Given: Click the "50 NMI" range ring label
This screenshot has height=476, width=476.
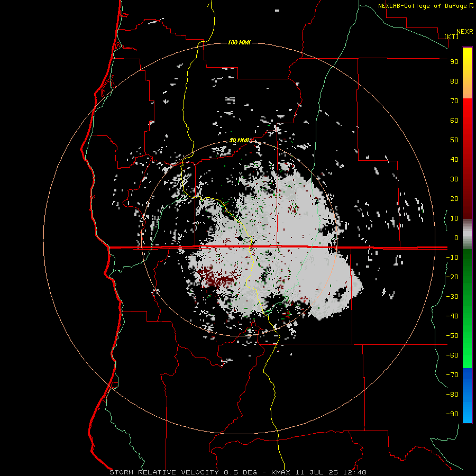Looking at the screenshot, I should pos(239,140).
